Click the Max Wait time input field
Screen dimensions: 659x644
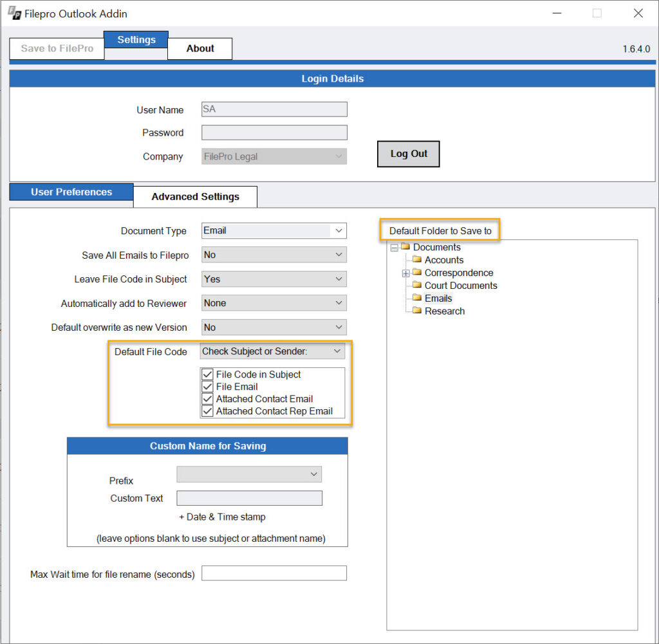click(x=274, y=573)
